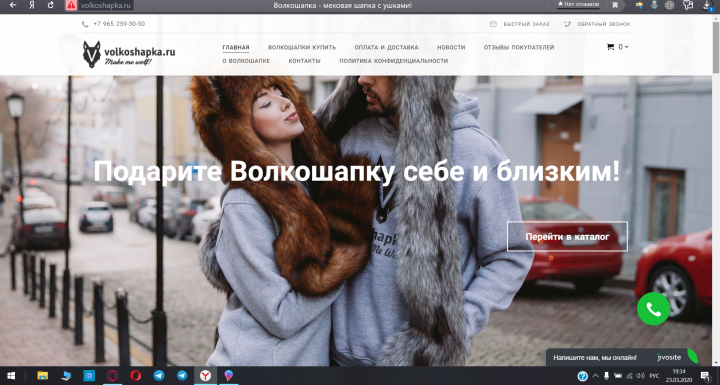Open 'Отзывы покупателей' menu item
Image resolution: width=720 pixels, height=385 pixels.
point(519,47)
